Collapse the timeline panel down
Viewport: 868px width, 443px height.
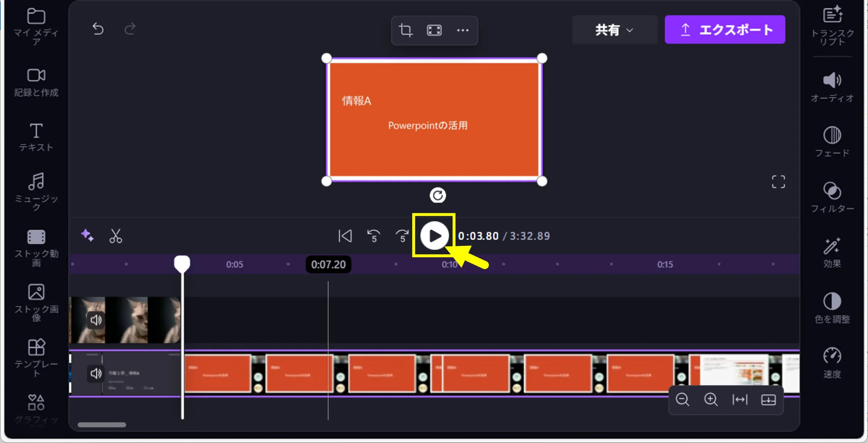click(768, 400)
